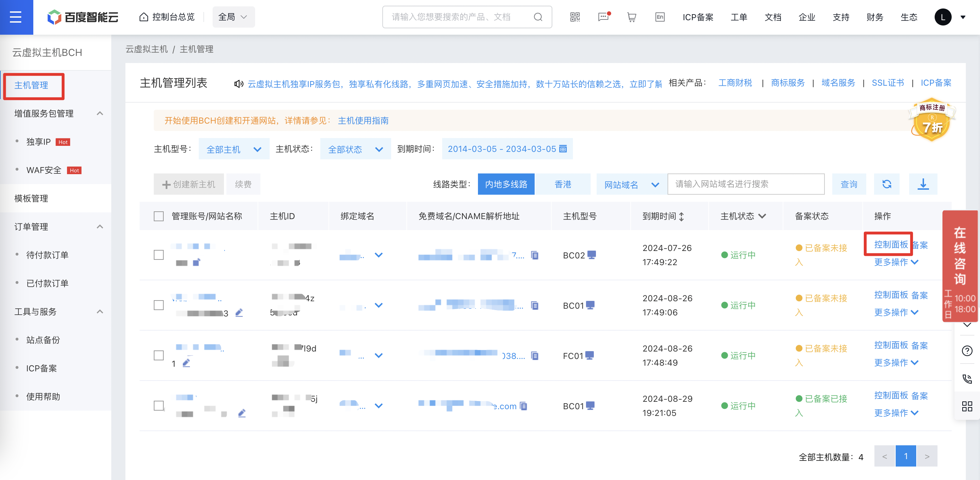This screenshot has height=480, width=980.
Task: Open the 全部状态 host status dropdown
Action: coord(355,149)
